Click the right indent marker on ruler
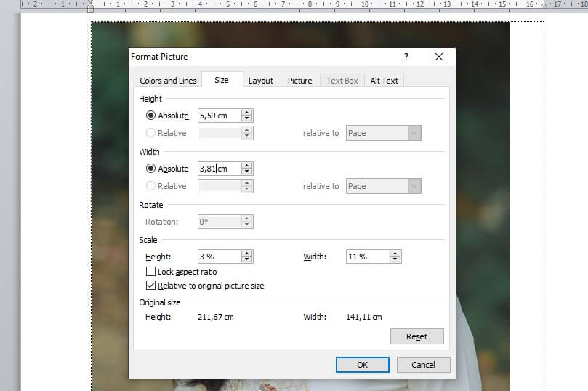 click(x=544, y=5)
